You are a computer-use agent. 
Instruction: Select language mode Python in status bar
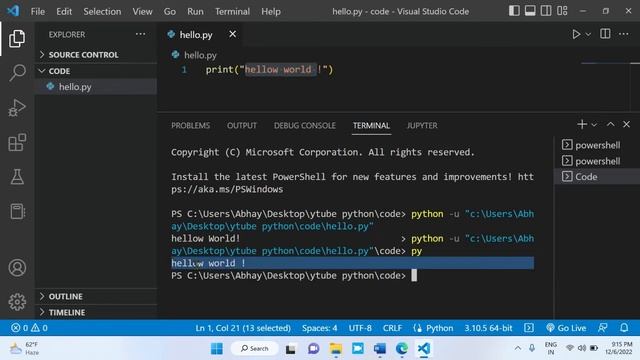point(439,328)
